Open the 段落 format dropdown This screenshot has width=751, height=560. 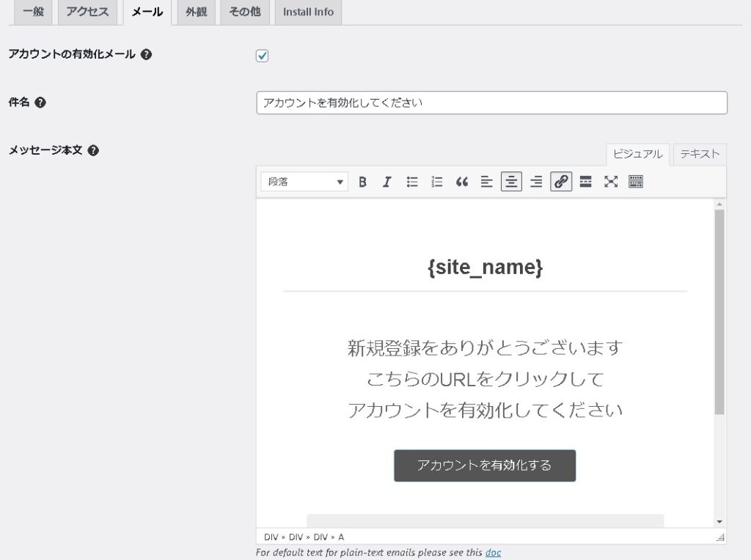(304, 182)
